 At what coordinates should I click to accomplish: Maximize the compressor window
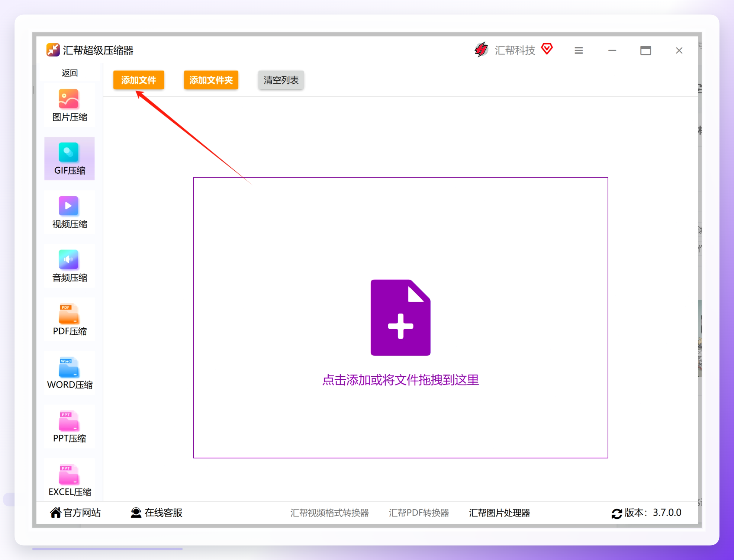646,50
